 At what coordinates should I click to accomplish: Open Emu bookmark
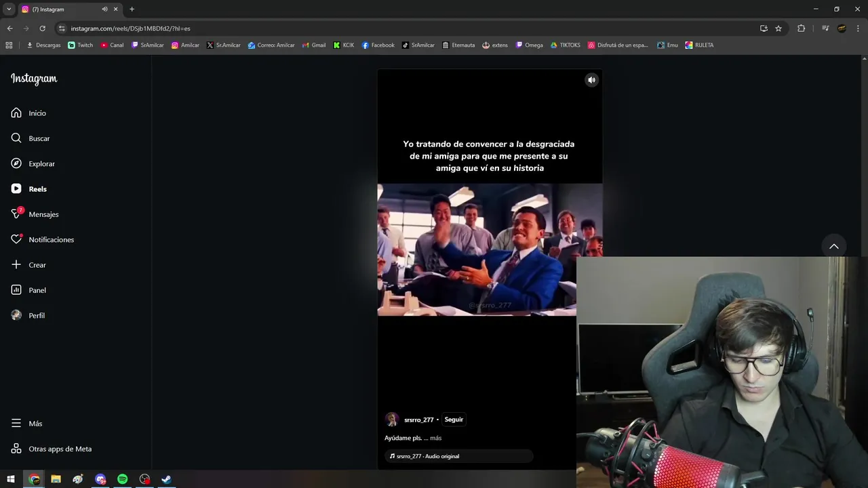coord(667,45)
